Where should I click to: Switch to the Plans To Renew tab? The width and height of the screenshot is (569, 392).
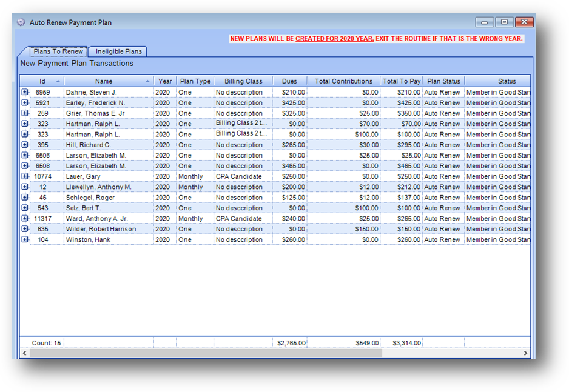pyautogui.click(x=58, y=51)
